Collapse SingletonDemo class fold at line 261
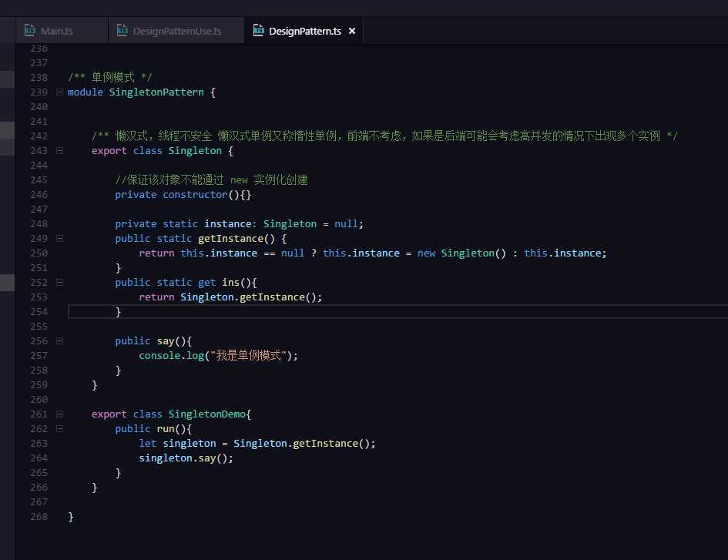728x560 pixels. coord(59,414)
